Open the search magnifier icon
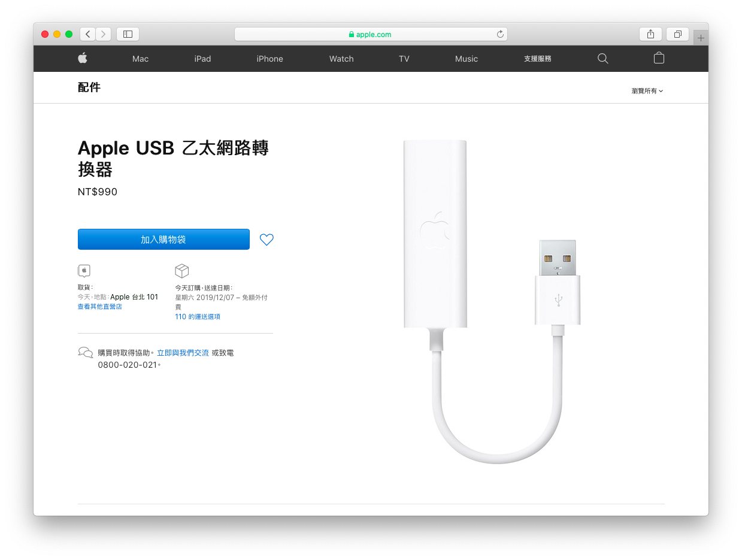742x560 pixels. point(603,58)
